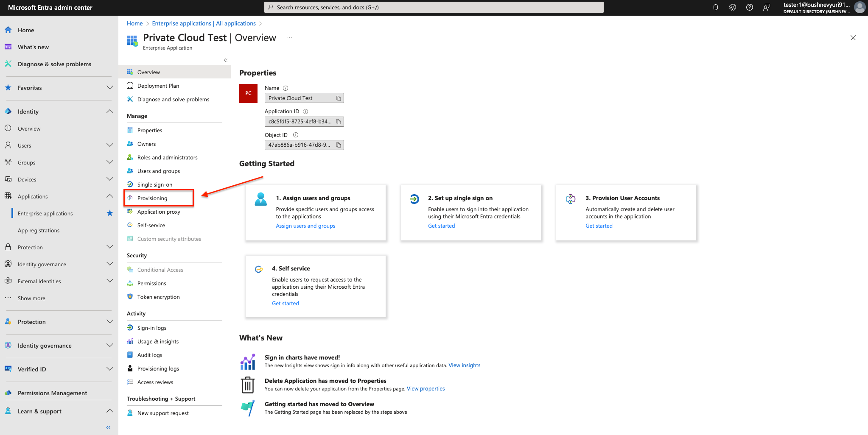868x435 pixels.
Task: Click the Single sign-on menu icon
Action: point(130,184)
